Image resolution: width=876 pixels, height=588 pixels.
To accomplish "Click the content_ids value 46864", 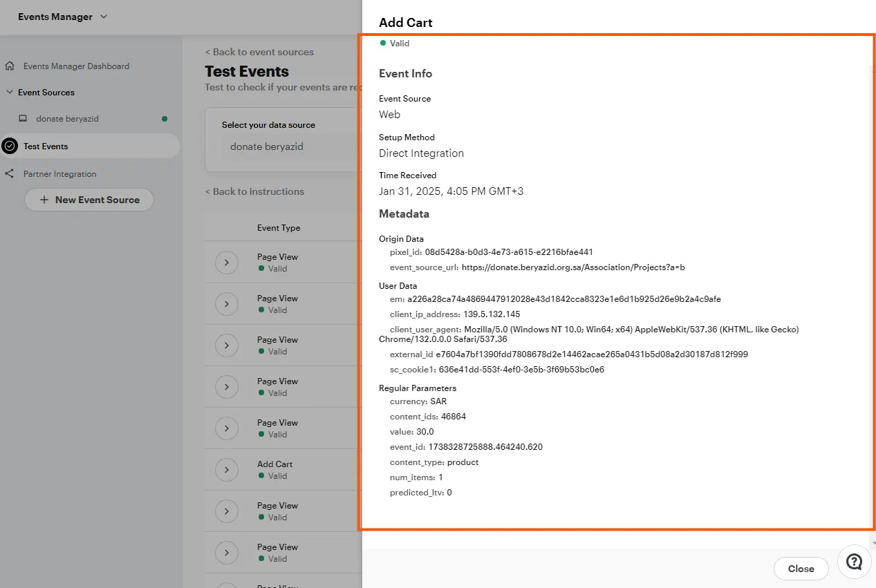I will tap(454, 417).
